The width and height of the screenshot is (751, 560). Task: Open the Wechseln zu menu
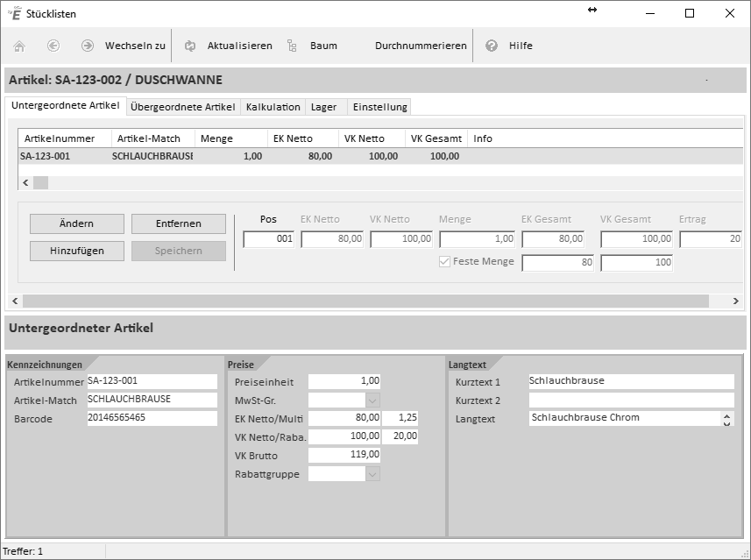(x=135, y=46)
